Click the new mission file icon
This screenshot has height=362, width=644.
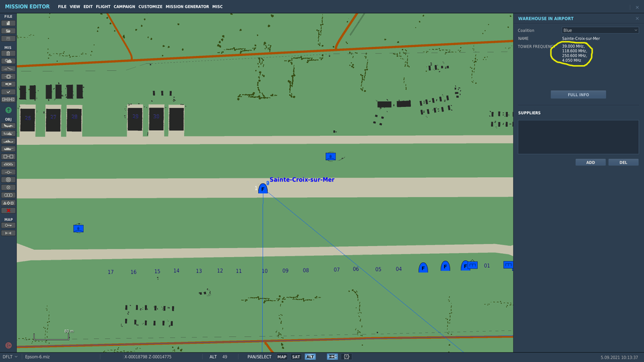8,23
